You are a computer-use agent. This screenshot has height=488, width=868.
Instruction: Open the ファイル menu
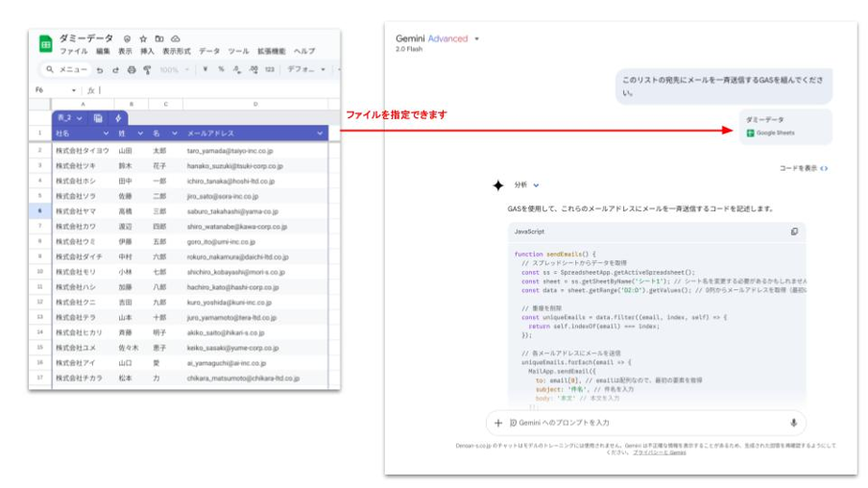pyautogui.click(x=74, y=52)
